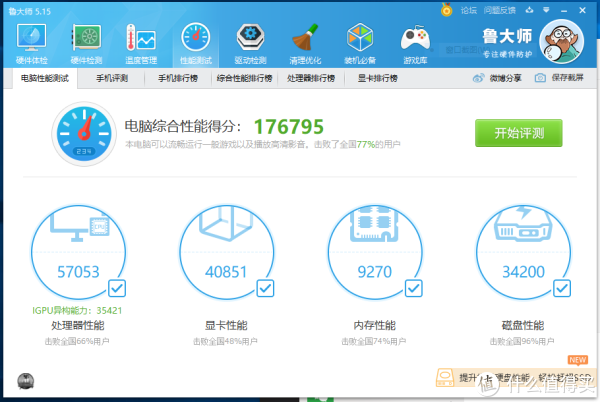The image size is (600, 402).
Task: Minimize the 鲁大师 window
Action: click(564, 11)
